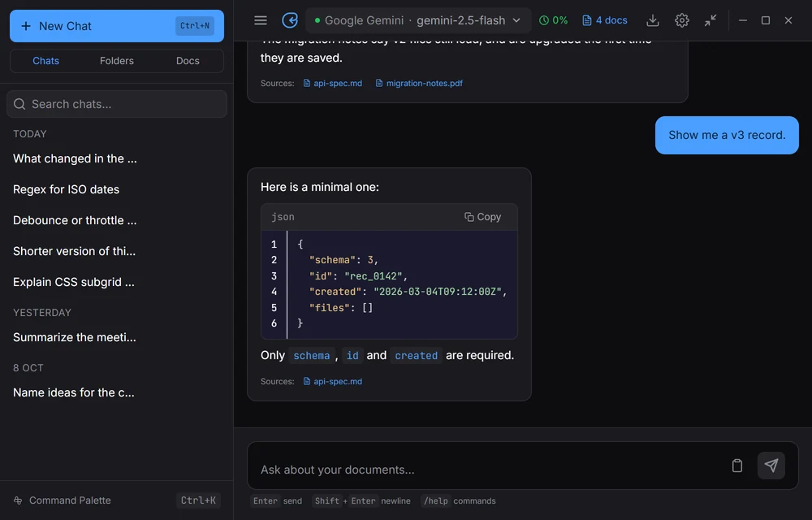
Task: Click the 'json' language label
Action: [283, 217]
